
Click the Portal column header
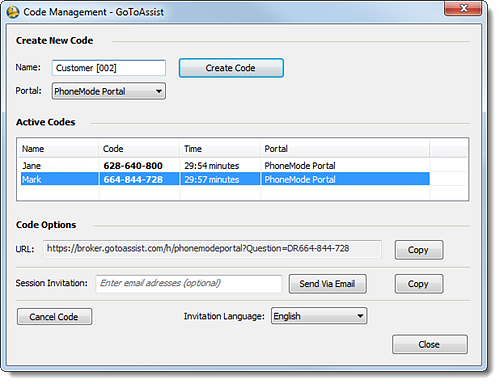(x=345, y=149)
